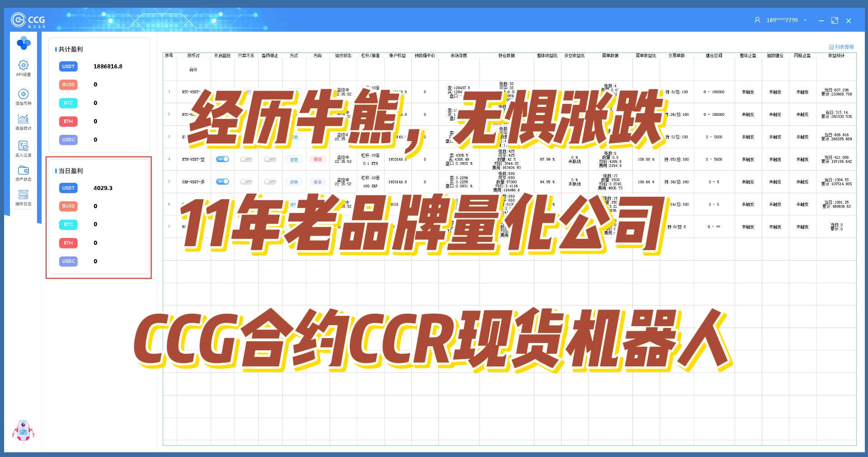Click the USDC badge under 共计盈利

coord(68,140)
